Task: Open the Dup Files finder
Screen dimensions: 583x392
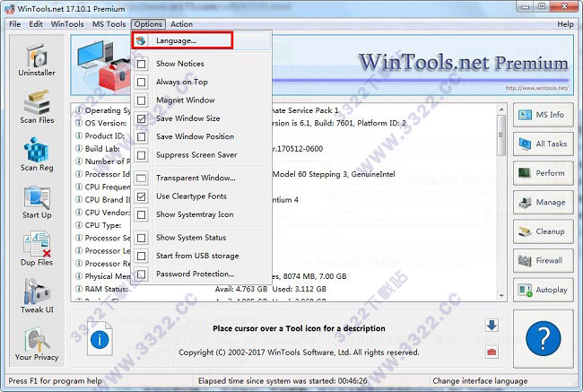Action: [x=37, y=249]
